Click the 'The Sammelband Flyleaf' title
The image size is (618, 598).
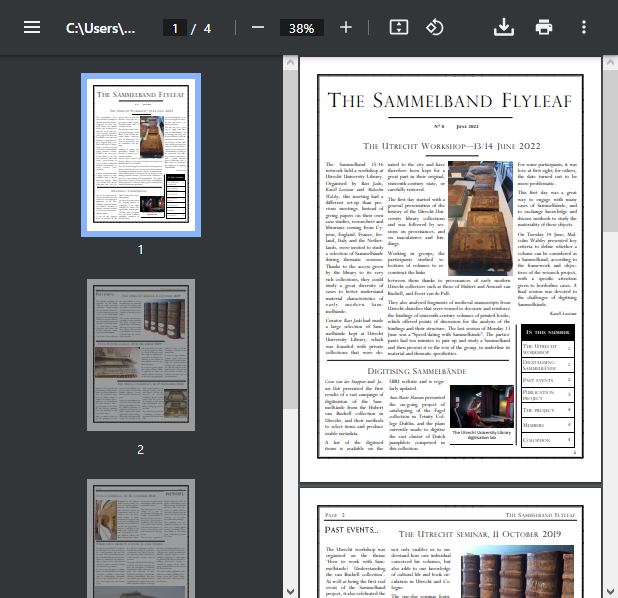coord(450,100)
